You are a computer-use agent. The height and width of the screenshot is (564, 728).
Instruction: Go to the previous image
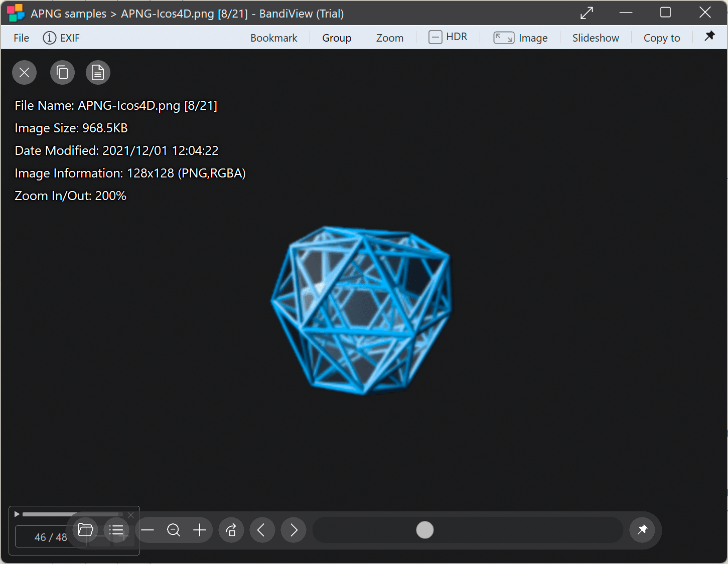tap(262, 530)
